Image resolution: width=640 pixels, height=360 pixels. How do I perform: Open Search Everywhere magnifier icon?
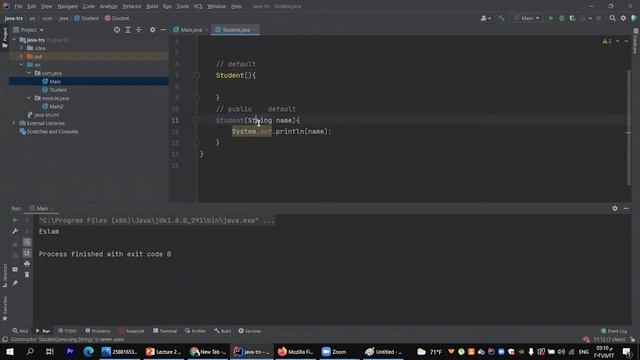[x=612, y=18]
